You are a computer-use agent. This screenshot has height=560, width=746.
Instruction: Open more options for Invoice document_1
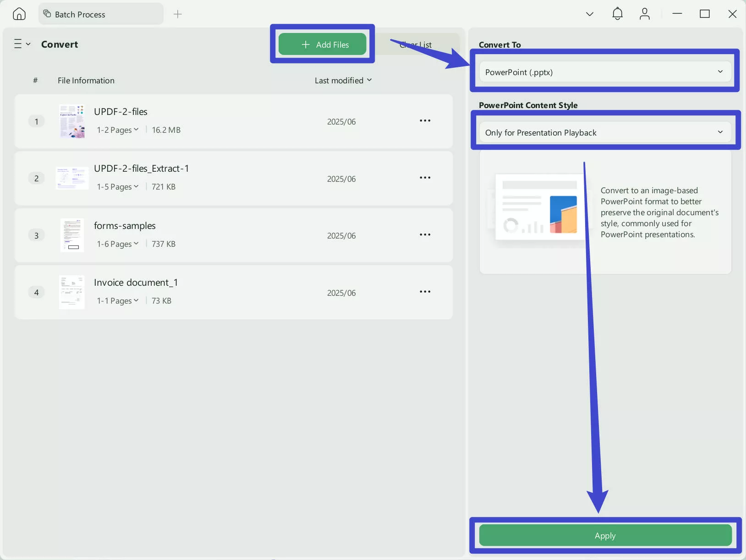425,292
